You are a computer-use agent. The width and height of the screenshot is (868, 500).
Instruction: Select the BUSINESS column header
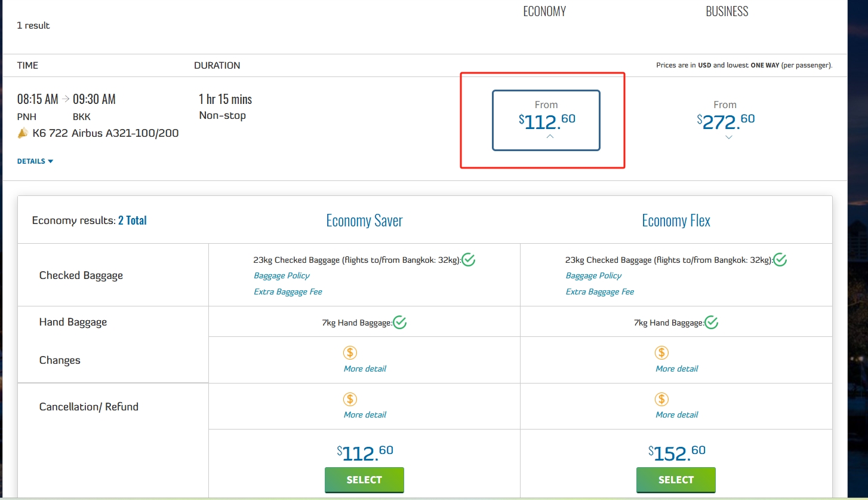727,11
